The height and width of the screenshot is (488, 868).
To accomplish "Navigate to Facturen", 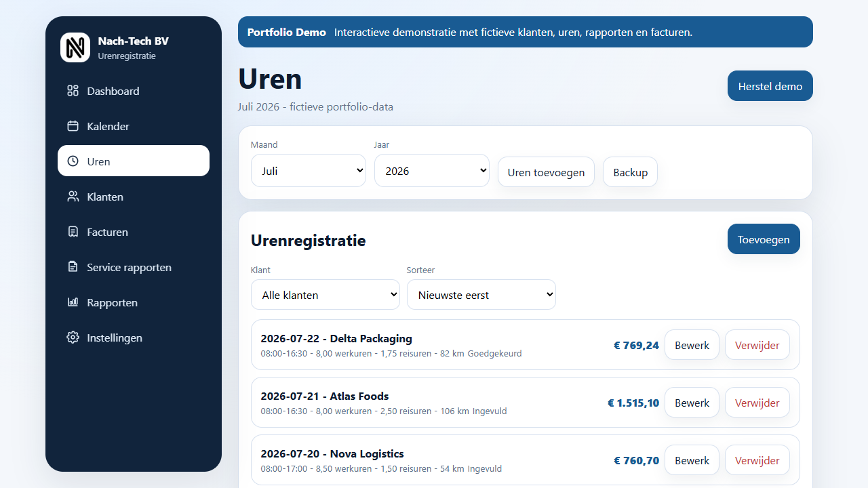I will pos(134,232).
